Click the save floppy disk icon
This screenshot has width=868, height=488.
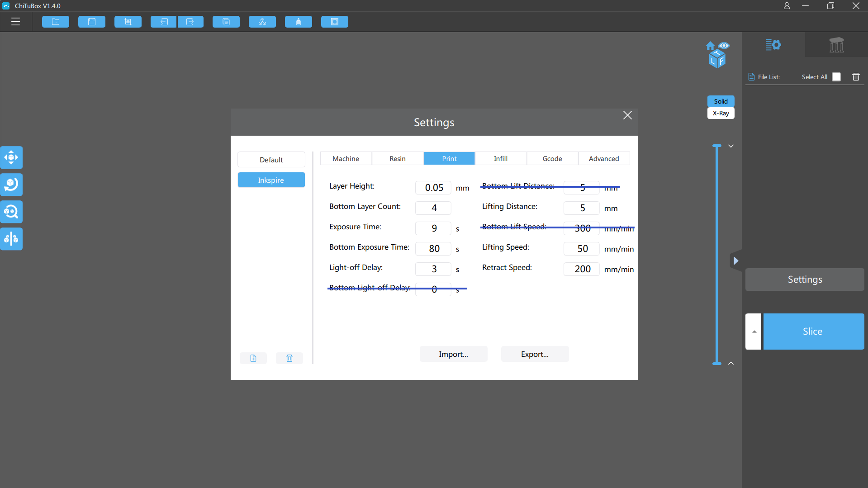point(92,22)
